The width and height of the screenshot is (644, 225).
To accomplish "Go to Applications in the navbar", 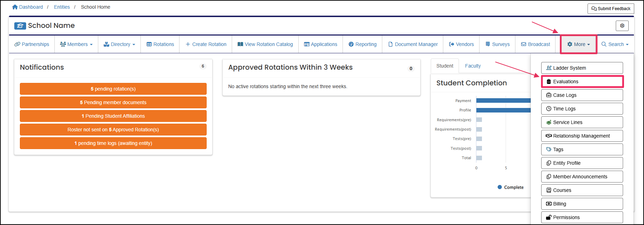I will pyautogui.click(x=321, y=44).
